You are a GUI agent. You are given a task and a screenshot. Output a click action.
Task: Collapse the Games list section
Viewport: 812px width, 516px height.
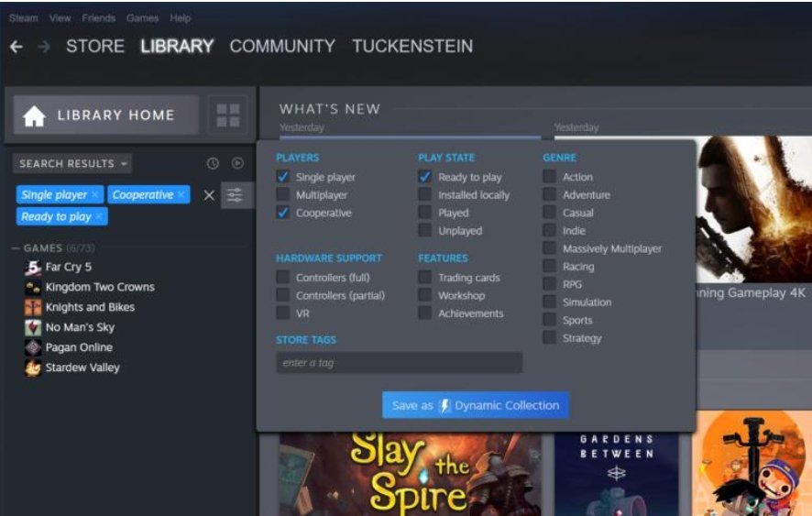16,248
